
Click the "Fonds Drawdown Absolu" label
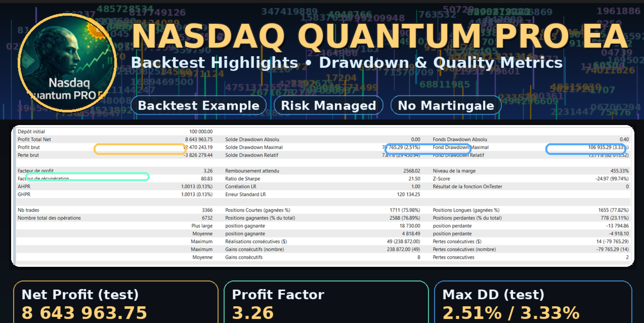(x=460, y=139)
